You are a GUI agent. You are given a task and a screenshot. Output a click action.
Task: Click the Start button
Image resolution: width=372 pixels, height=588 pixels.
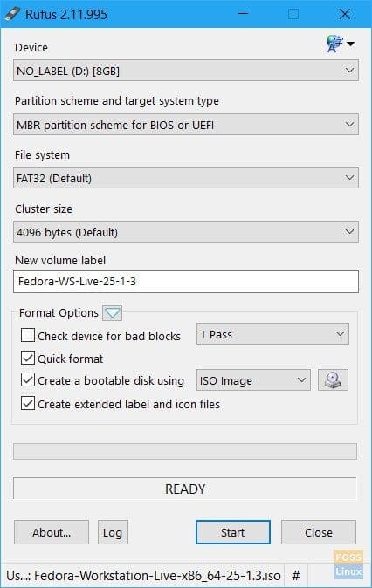click(x=233, y=532)
